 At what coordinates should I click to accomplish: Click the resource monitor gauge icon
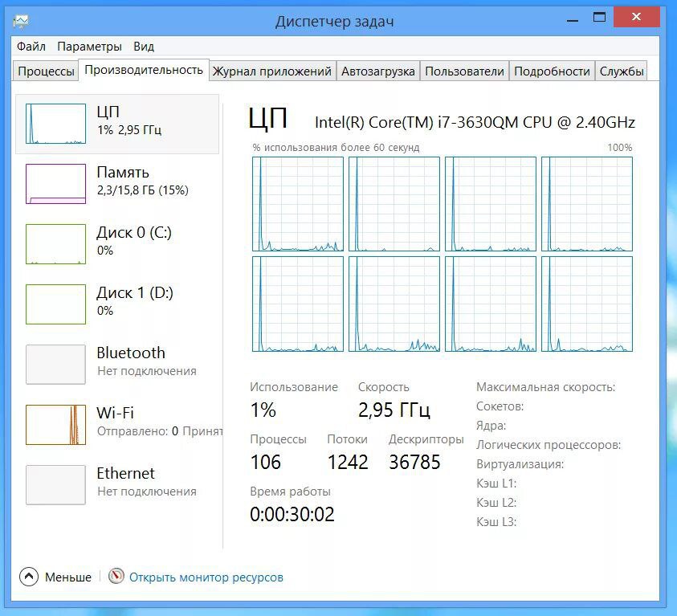point(116,577)
